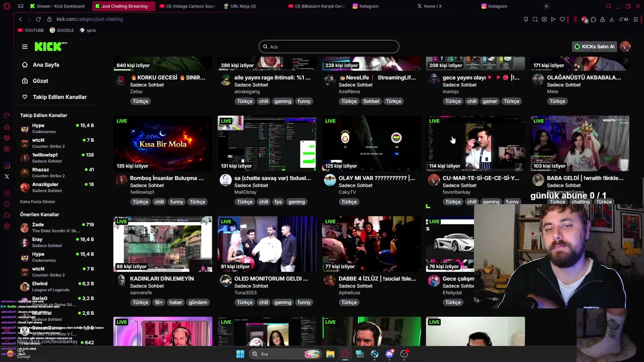Click the fps tag under MaliOktay stream
Viewport: 644px width, 362px height.
point(278,202)
